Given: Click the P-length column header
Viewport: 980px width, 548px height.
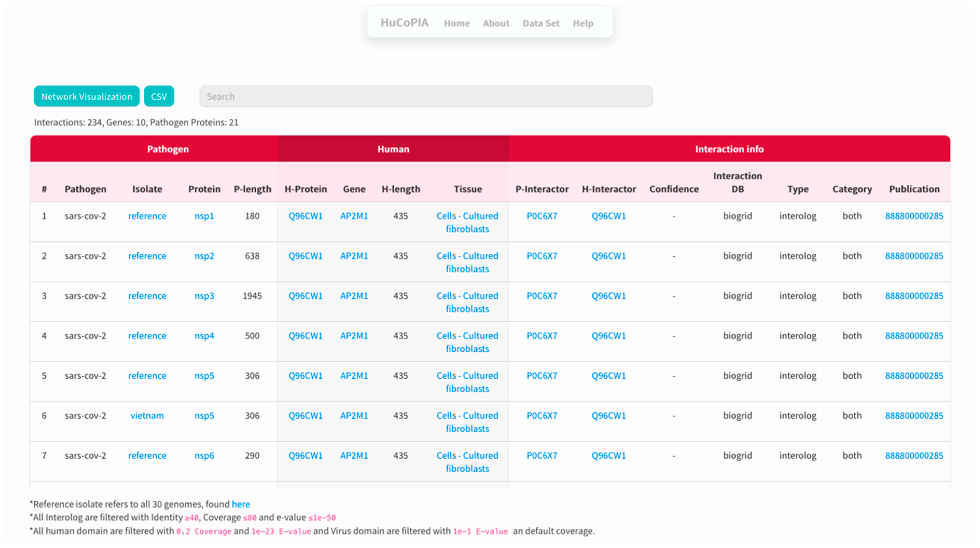Looking at the screenshot, I should click(252, 189).
